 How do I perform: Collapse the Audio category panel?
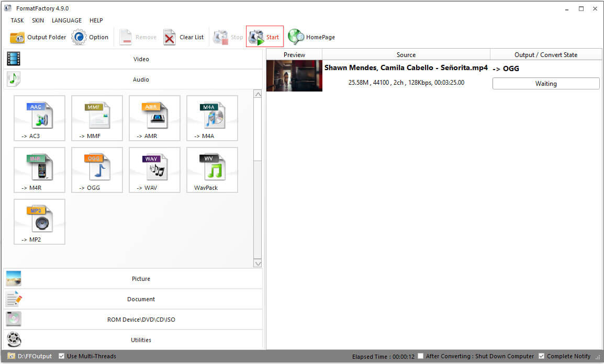133,79
